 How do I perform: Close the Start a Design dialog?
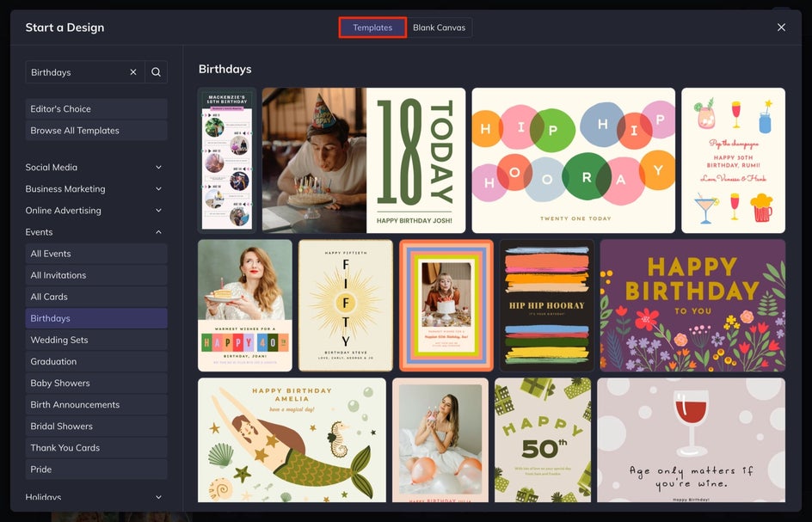pos(781,28)
